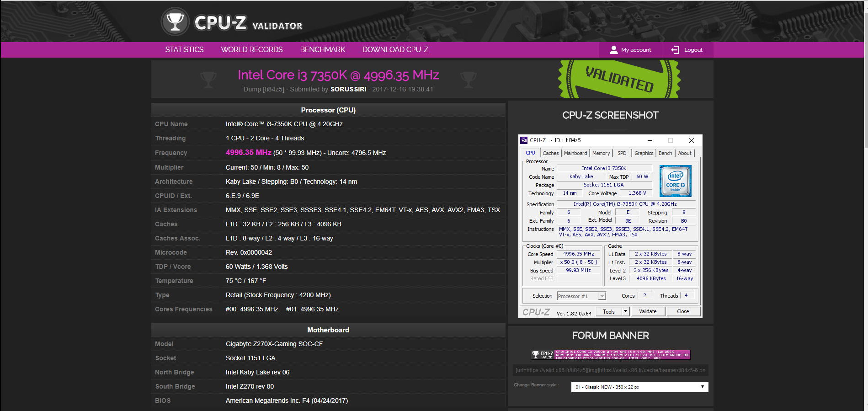Click the Bus Speed 99.93 MHz field
Screen dimensions: 868x411
click(579, 271)
